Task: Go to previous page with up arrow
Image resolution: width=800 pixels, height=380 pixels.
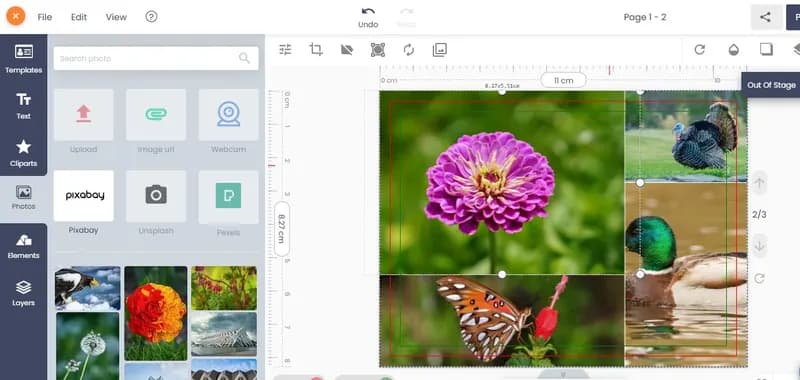Action: (759, 183)
